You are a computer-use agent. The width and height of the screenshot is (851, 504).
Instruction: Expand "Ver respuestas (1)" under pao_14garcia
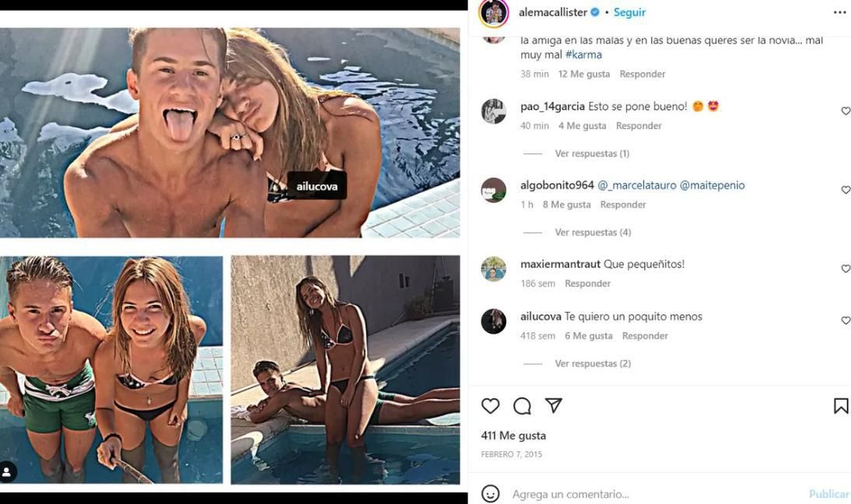(x=592, y=154)
